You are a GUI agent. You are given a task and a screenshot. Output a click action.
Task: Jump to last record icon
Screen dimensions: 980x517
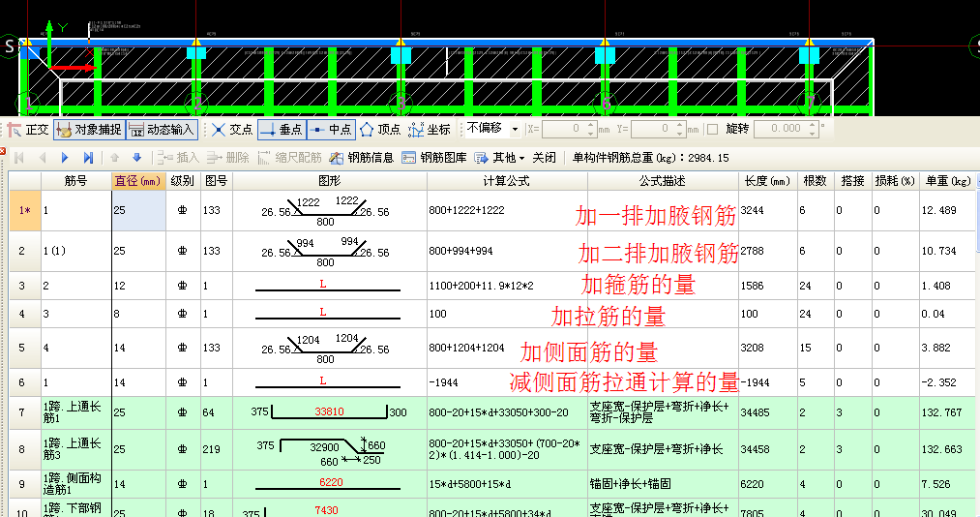88,158
